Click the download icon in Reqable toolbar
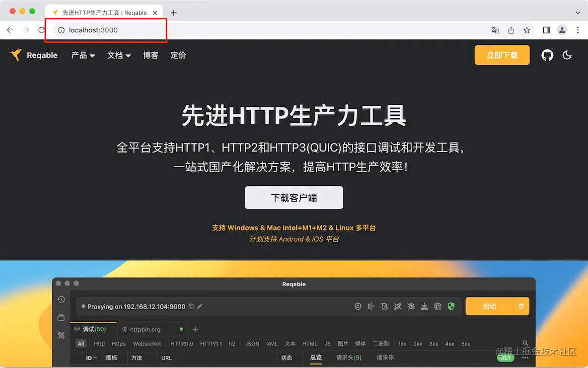588x368 pixels. click(x=424, y=306)
